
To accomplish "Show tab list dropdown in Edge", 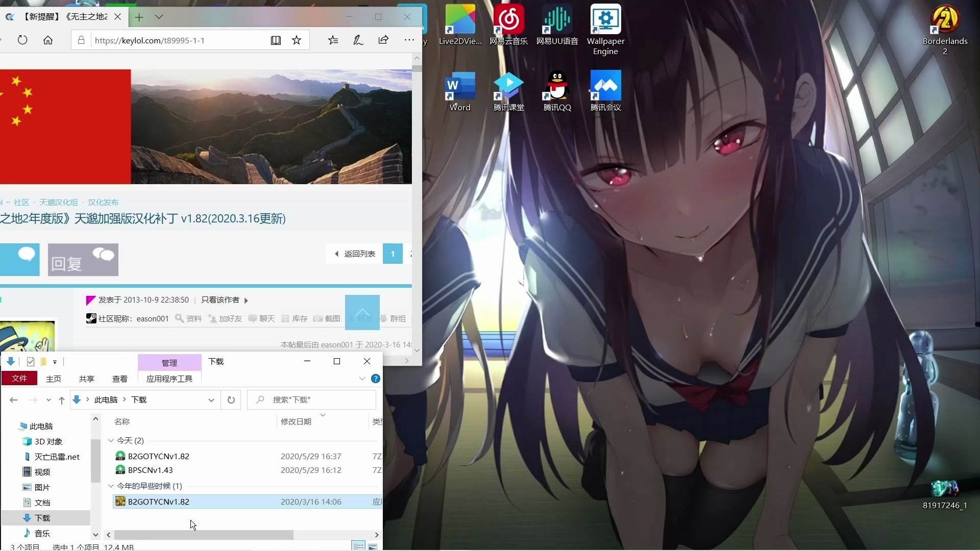I will [x=159, y=17].
